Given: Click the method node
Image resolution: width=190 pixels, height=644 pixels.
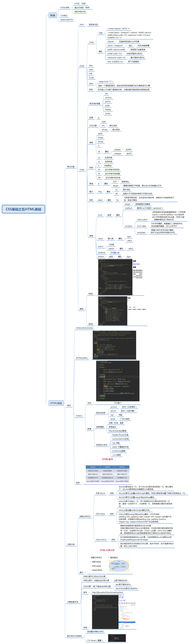Looking at the screenshot, I should point(128,208).
